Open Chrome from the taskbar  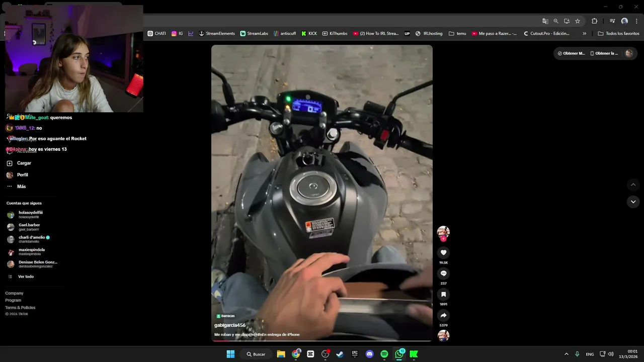(296, 354)
